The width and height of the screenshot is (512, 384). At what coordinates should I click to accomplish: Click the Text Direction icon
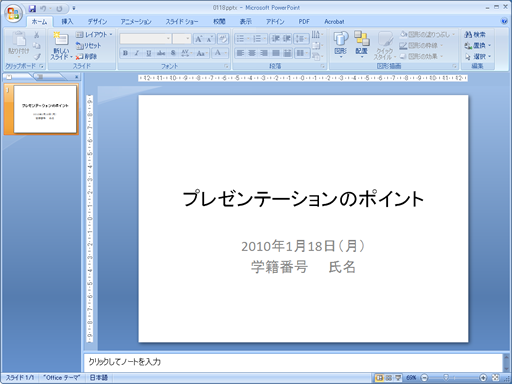pyautogui.click(x=317, y=35)
